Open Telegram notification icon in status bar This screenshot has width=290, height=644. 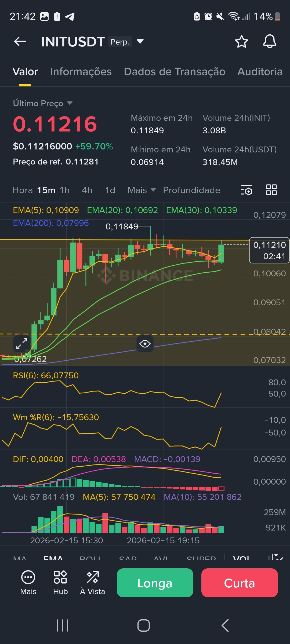coord(70,17)
